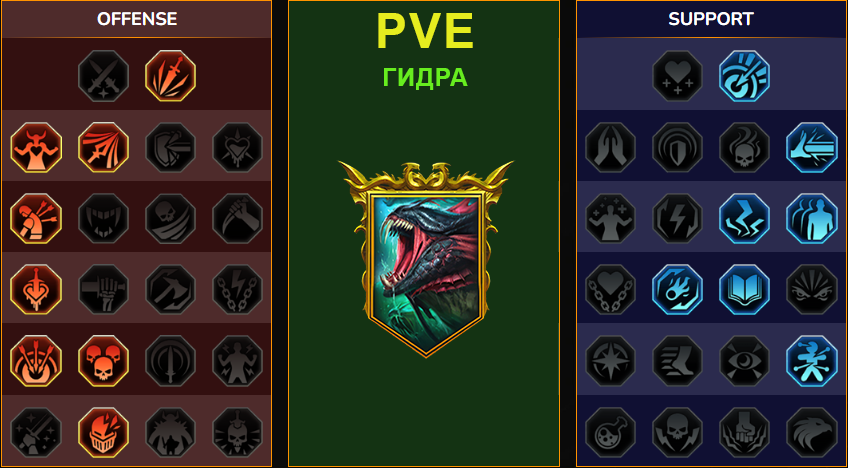Select the horned demon figure offense mastery
The image size is (848, 468).
click(x=36, y=147)
